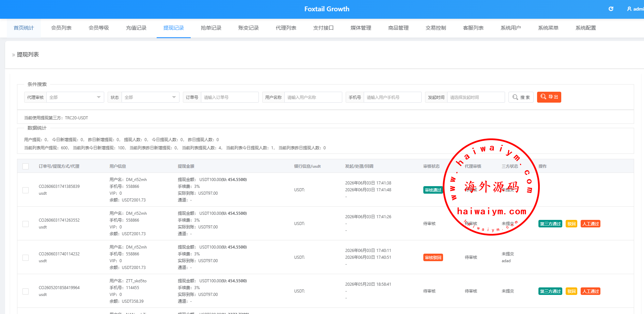Open the admin user account icon

point(629,9)
